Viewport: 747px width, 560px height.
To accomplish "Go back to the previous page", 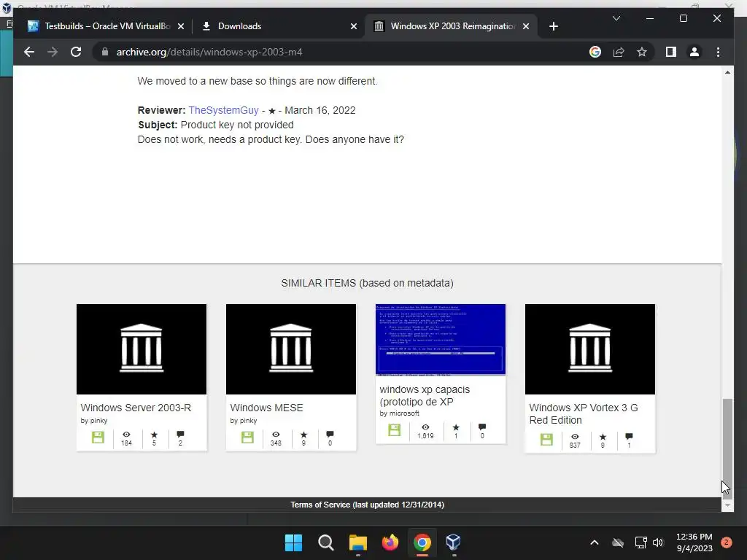I will [x=29, y=52].
